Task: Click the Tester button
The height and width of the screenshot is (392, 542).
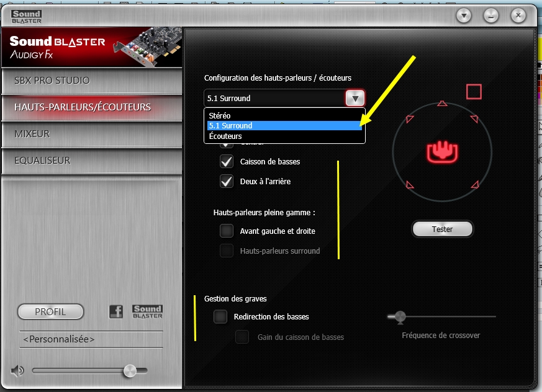Action: coord(442,229)
